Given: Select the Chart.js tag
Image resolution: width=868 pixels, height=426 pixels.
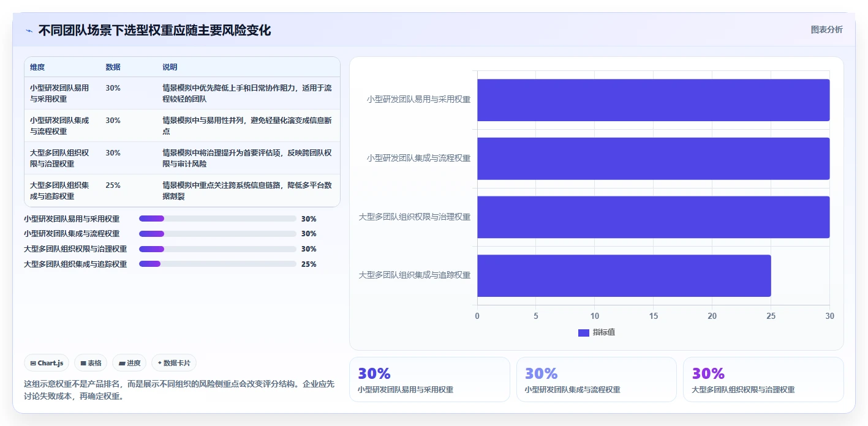Looking at the screenshot, I should pyautogui.click(x=47, y=363).
